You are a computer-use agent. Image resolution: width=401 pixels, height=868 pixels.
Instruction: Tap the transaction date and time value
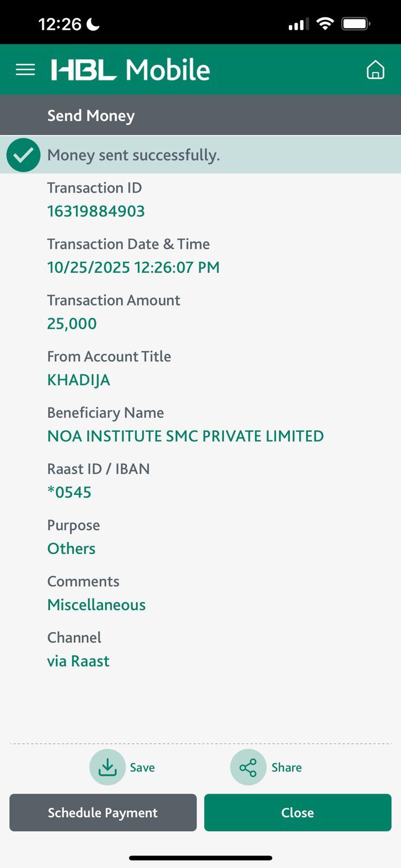pyautogui.click(x=133, y=267)
